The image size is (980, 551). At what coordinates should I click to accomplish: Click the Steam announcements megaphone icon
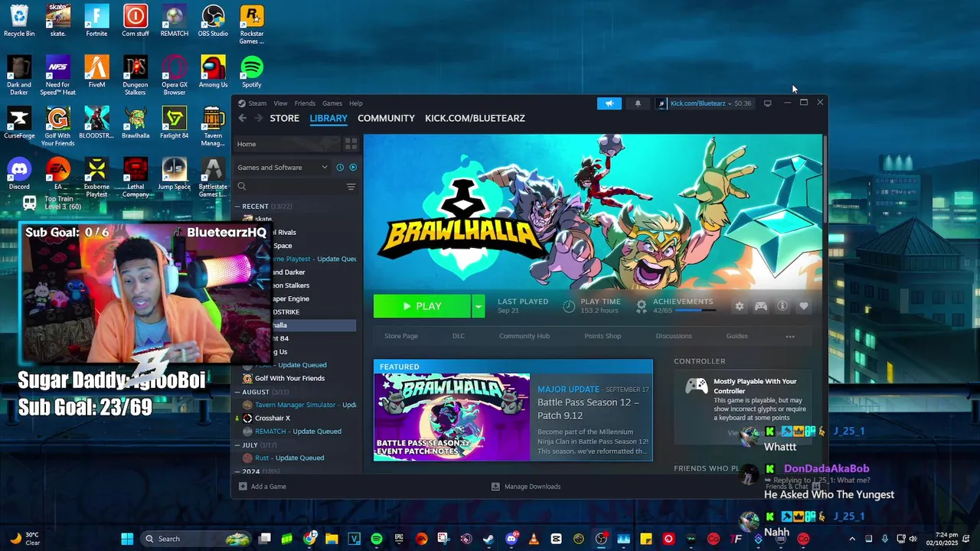point(609,103)
